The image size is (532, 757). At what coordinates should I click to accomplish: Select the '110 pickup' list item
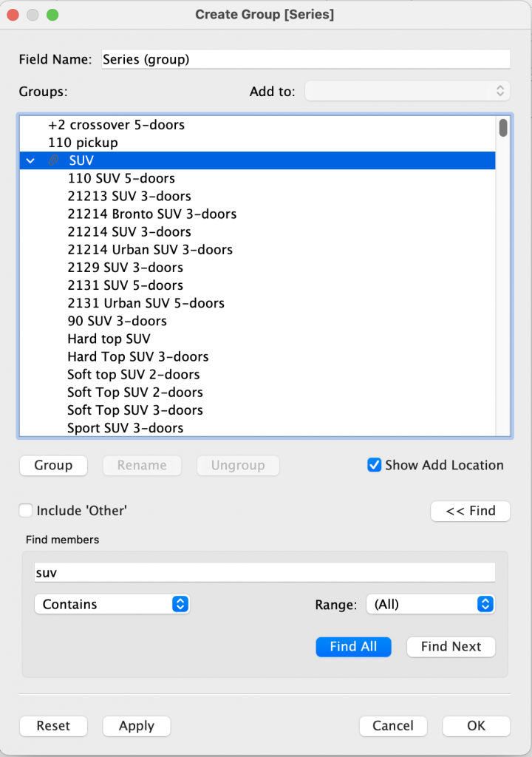pos(83,143)
